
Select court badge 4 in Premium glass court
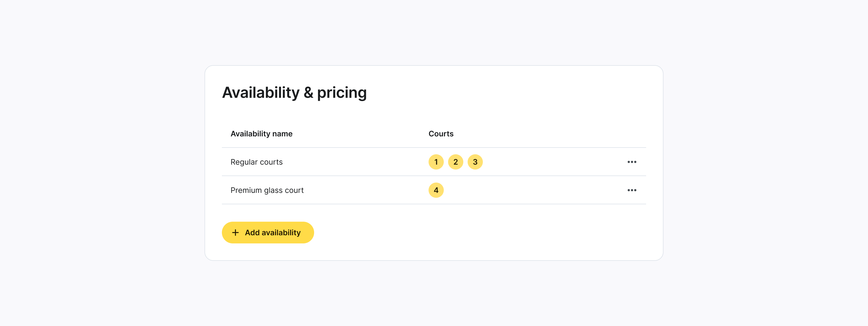(436, 190)
